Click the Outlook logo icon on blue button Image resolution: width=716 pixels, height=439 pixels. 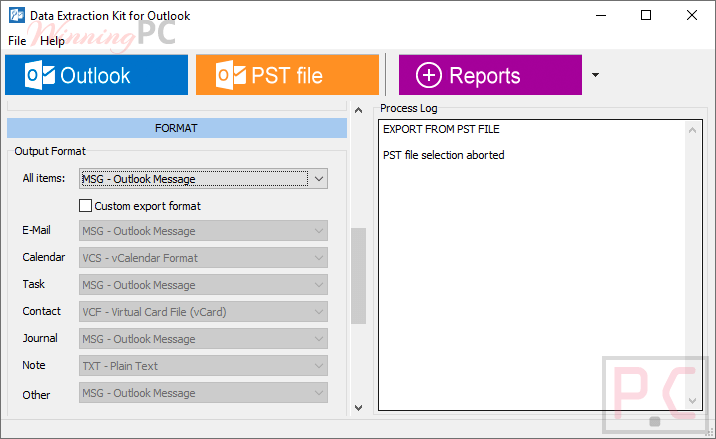click(x=40, y=75)
